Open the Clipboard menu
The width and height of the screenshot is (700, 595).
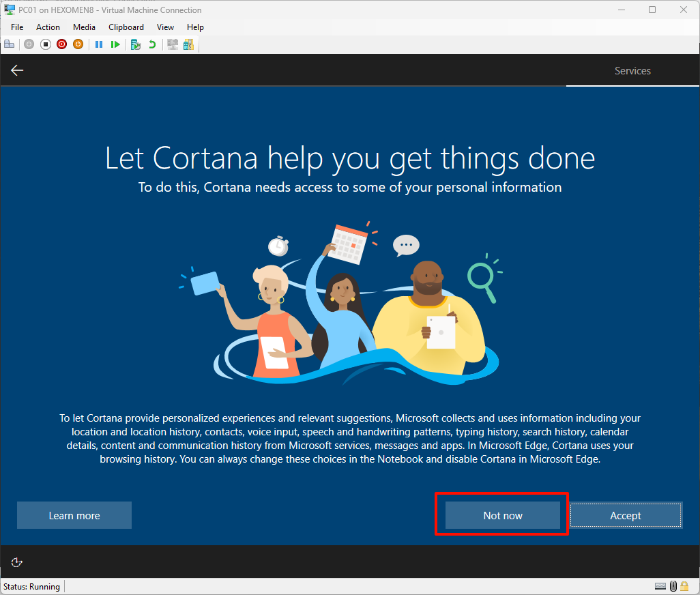click(126, 27)
